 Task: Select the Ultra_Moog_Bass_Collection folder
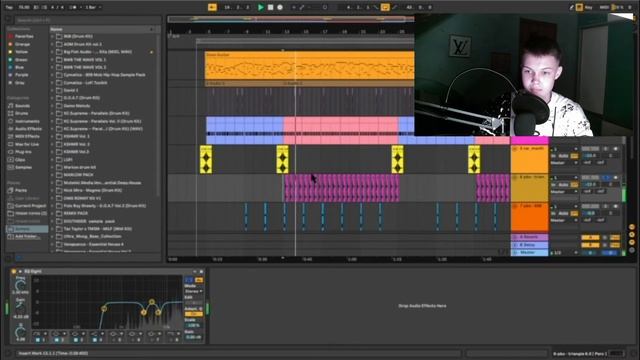click(x=92, y=237)
